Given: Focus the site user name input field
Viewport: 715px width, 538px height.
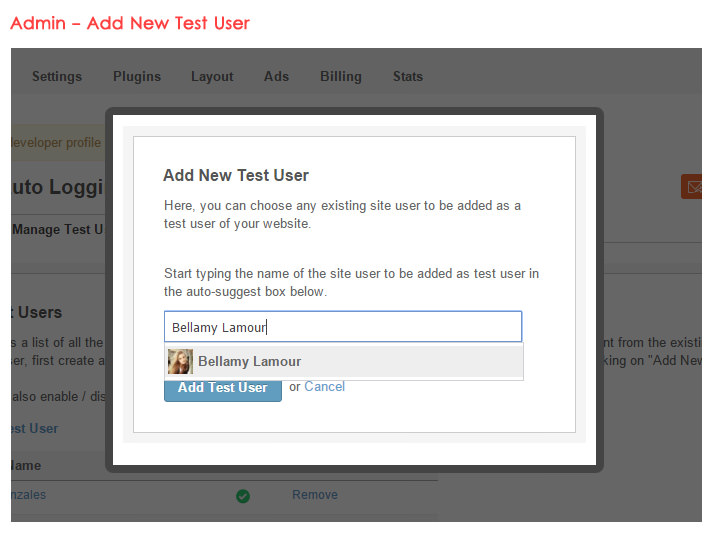Looking at the screenshot, I should click(x=343, y=327).
